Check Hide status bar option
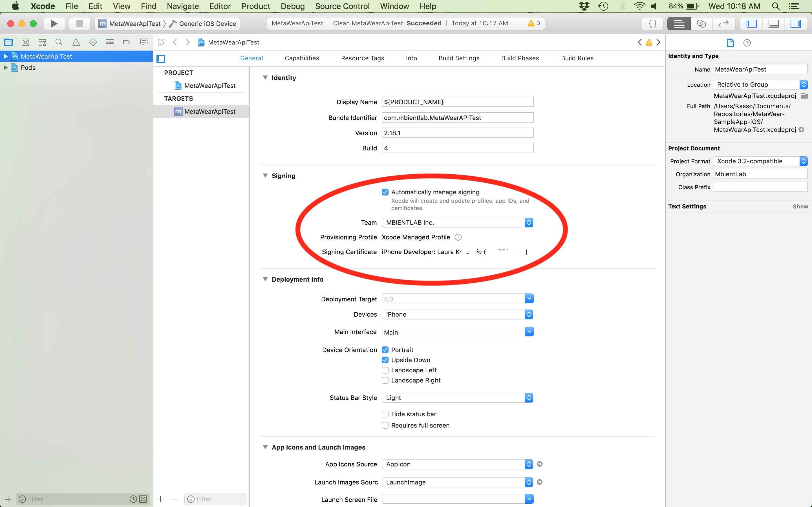The width and height of the screenshot is (812, 507). click(385, 414)
